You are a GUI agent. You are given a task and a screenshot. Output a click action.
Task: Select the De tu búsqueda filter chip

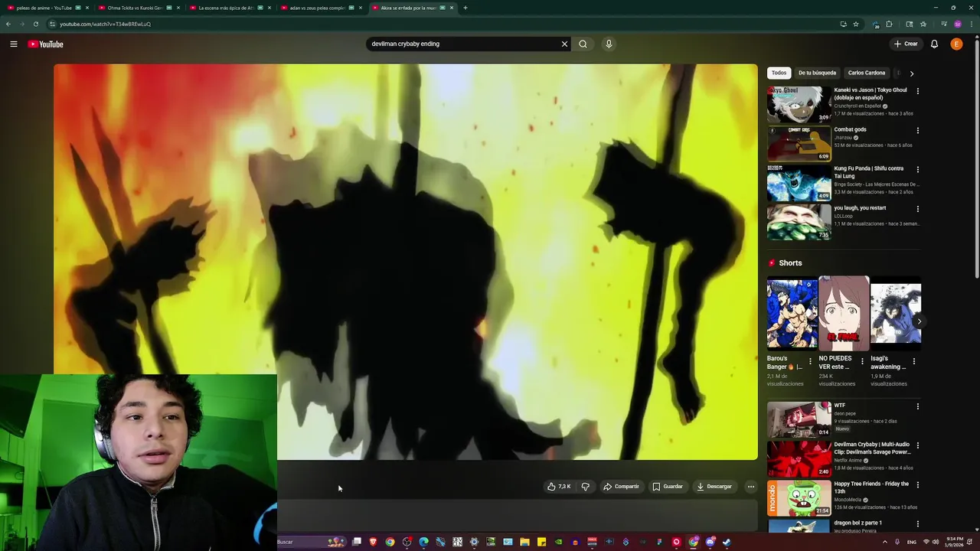click(x=817, y=73)
